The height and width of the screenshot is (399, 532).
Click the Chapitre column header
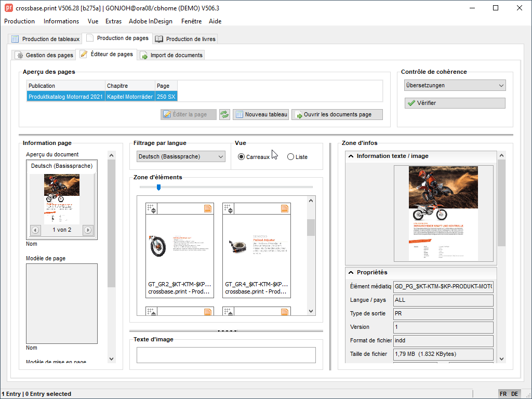130,86
